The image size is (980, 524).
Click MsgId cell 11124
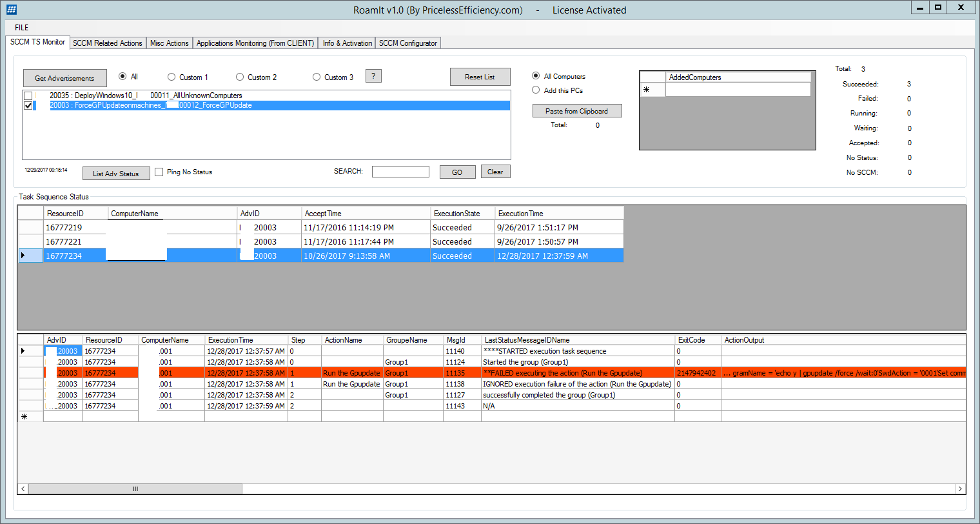tap(462, 362)
